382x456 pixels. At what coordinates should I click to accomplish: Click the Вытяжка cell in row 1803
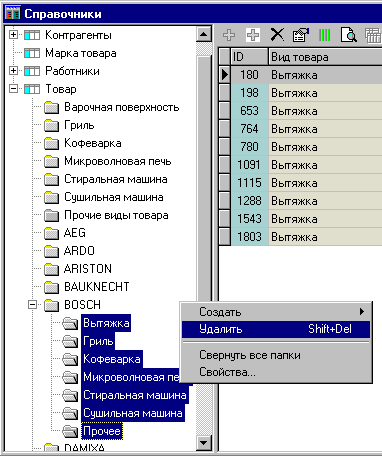(325, 237)
